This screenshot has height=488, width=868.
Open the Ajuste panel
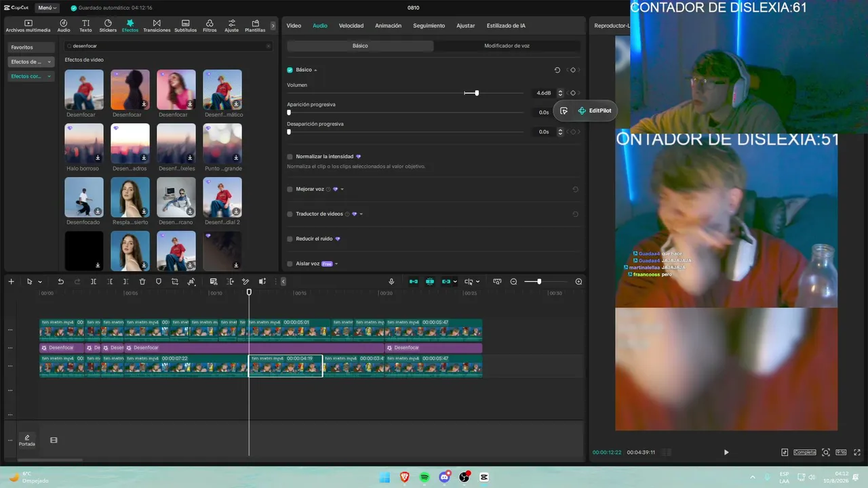coord(231,26)
